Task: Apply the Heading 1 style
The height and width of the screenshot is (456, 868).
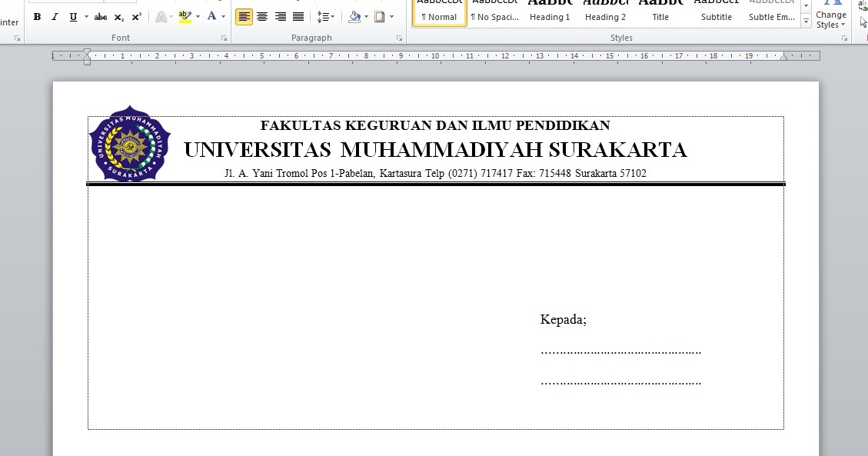Action: pyautogui.click(x=550, y=12)
